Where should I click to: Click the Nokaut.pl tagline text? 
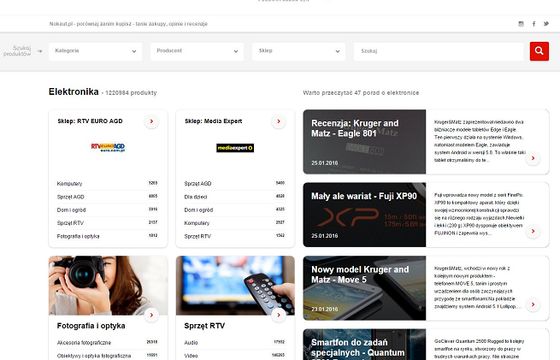(x=128, y=24)
